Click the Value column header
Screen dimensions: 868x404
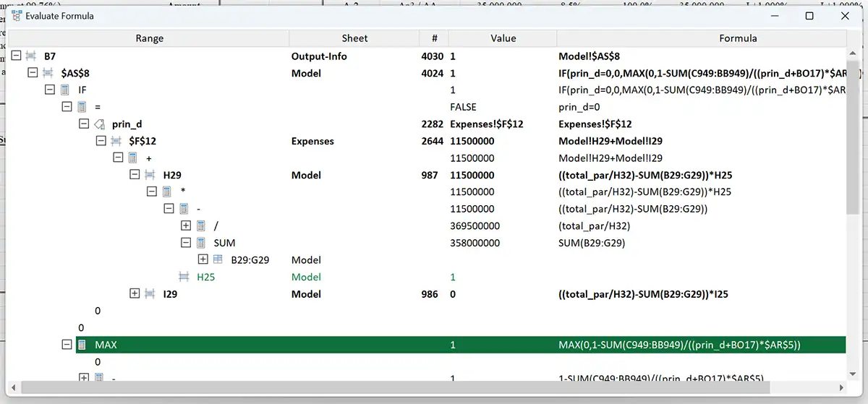click(x=503, y=38)
